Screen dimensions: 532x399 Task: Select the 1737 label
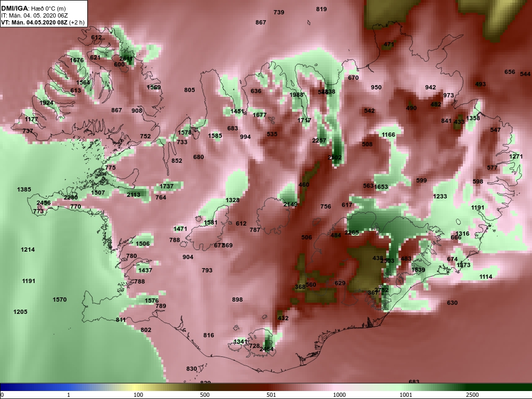tap(167, 186)
